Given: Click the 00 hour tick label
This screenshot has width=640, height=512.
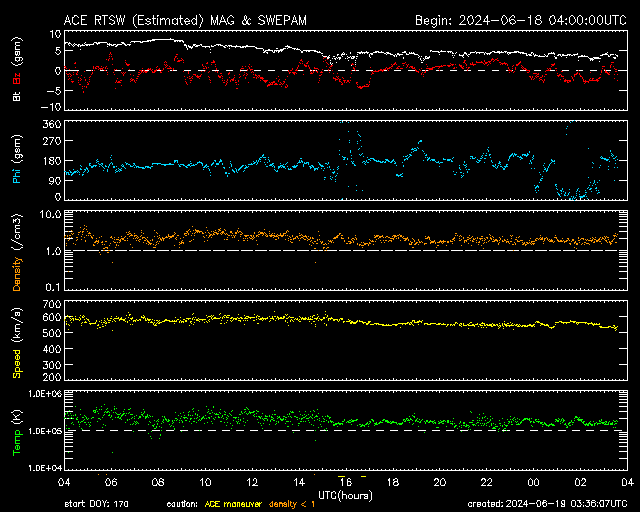Looking at the screenshot, I should 533,482.
